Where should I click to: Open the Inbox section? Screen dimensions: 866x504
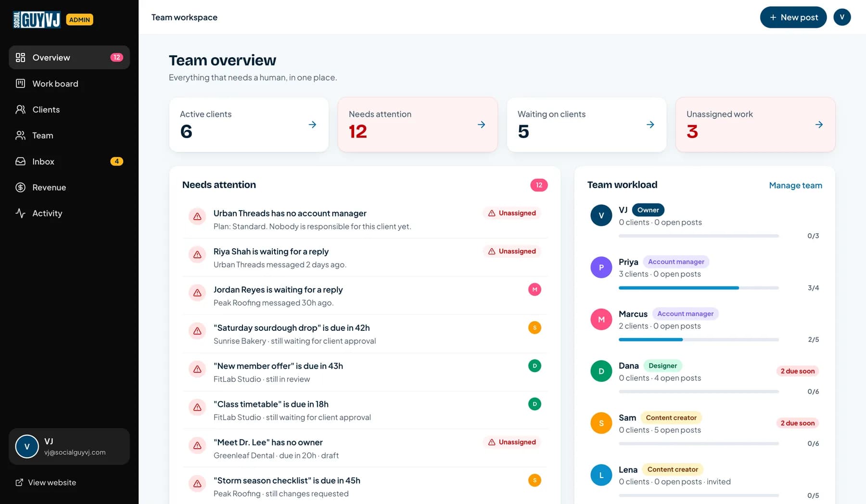point(69,162)
